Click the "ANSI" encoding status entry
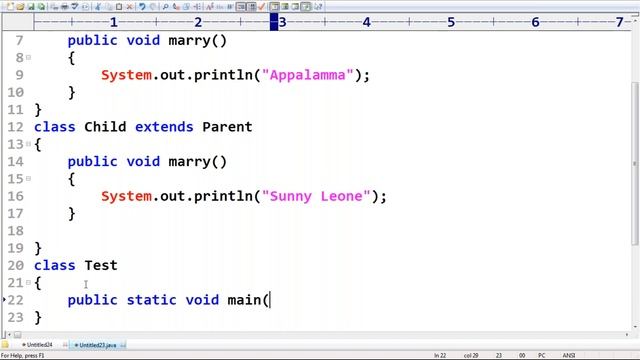 [569, 356]
